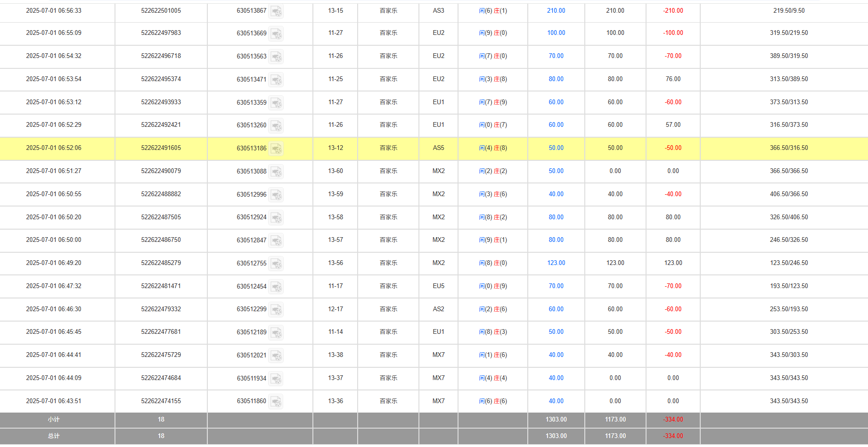868x447 pixels.
Task: Click the blue 100.00 bet amount
Action: point(556,33)
